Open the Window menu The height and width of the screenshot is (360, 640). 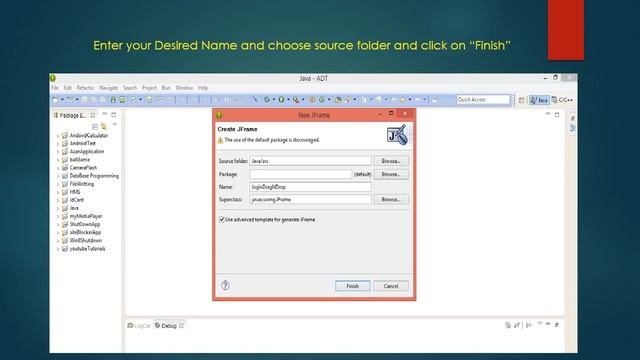[184, 88]
